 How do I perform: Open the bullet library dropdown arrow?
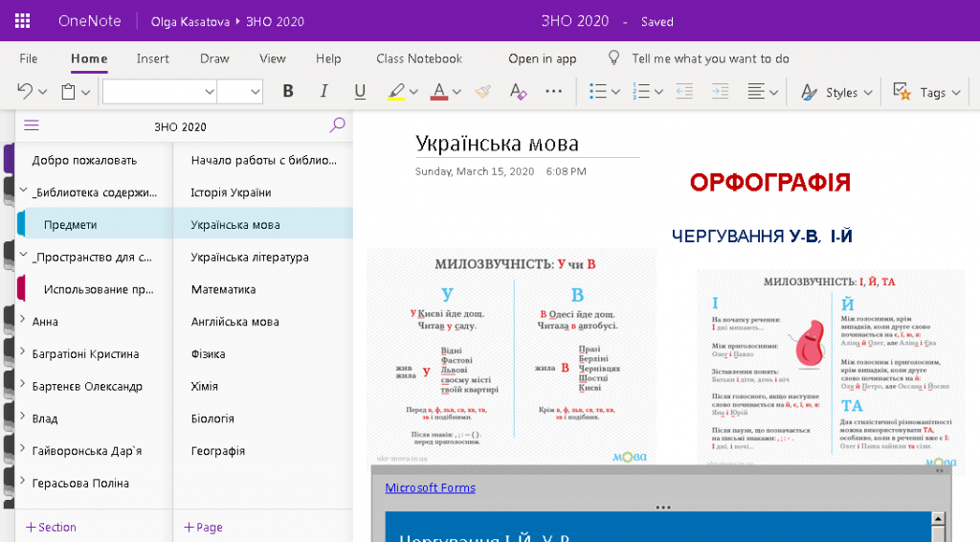pos(615,92)
